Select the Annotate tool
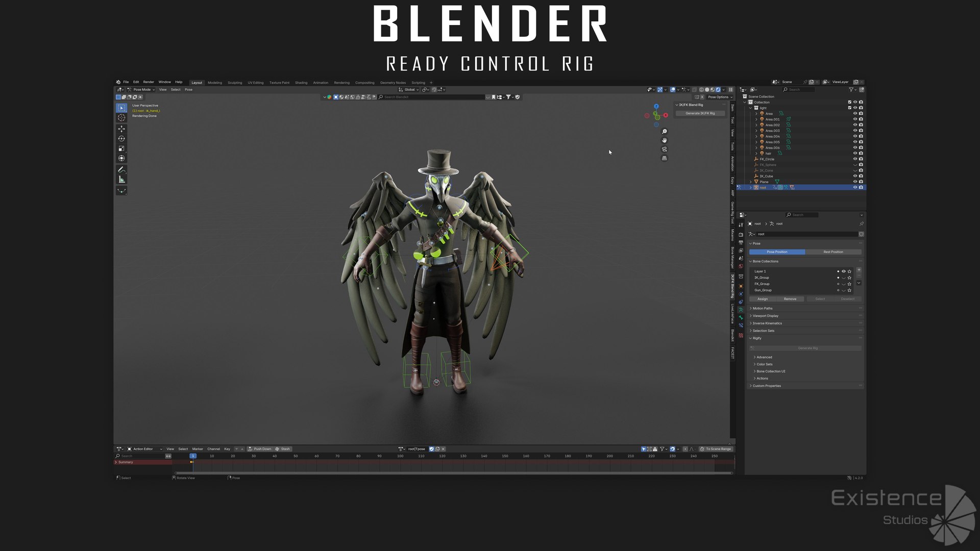Image resolution: width=980 pixels, height=551 pixels. click(121, 169)
